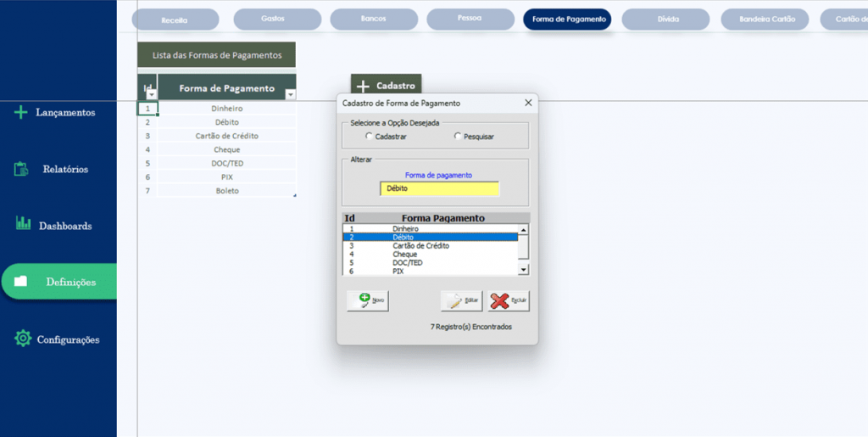Click Id cell 7 in spreadsheet
This screenshot has height=437, width=868.
(147, 191)
